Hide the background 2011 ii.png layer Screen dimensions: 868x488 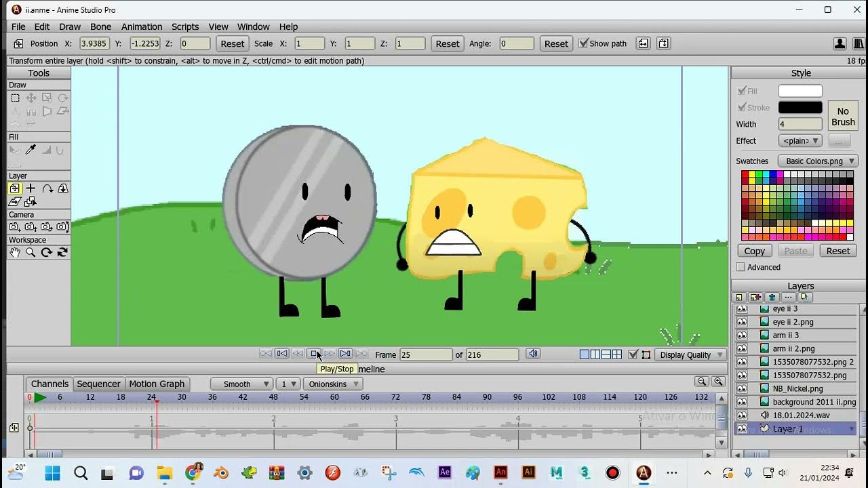[742, 402]
